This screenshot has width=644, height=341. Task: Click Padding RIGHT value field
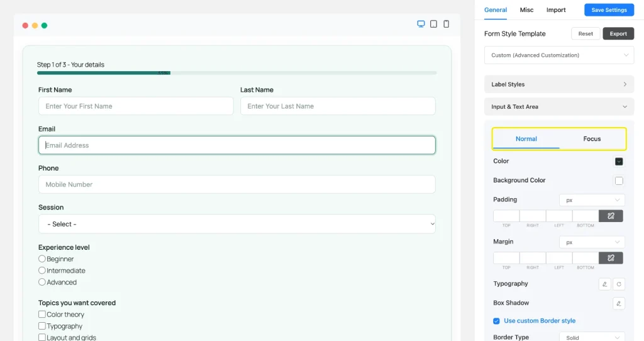pos(533,216)
